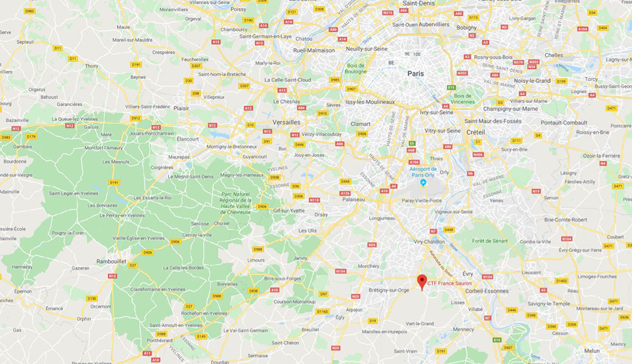Select the Rambouillet town label

click(x=111, y=261)
